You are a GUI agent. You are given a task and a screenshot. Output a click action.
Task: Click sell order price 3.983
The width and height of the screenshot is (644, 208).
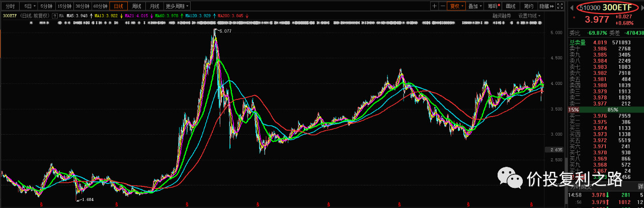point(600,67)
